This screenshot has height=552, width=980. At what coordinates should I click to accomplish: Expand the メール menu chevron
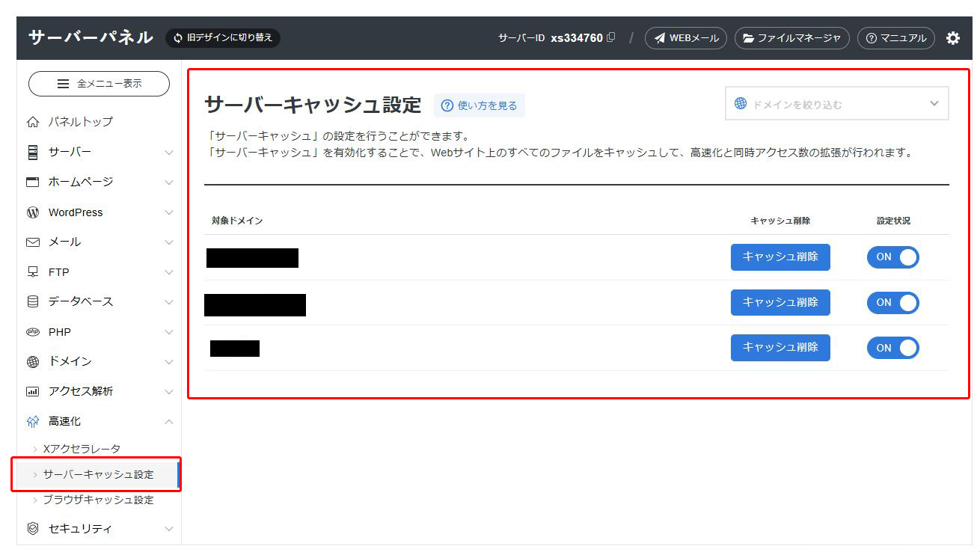168,242
